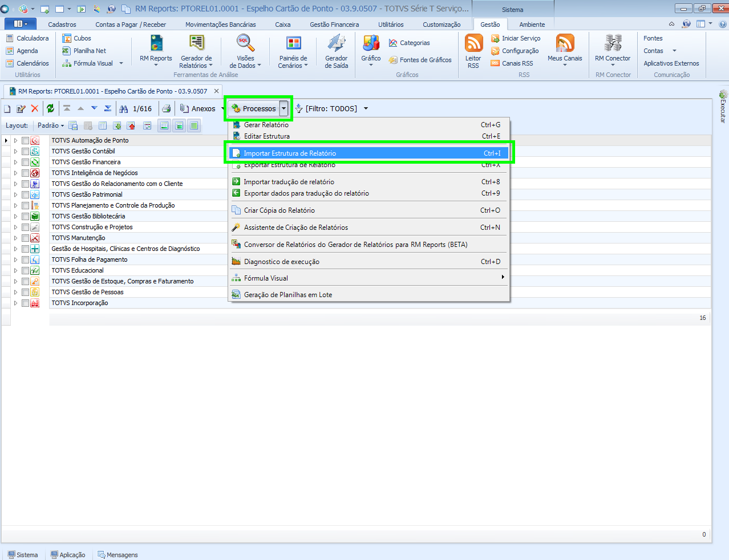Open Painéis de Cenários
The image size is (729, 560).
click(293, 51)
